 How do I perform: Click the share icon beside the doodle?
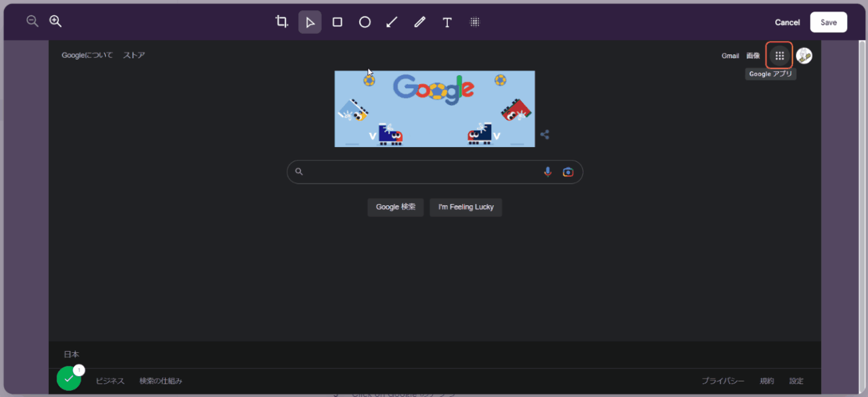click(x=545, y=134)
